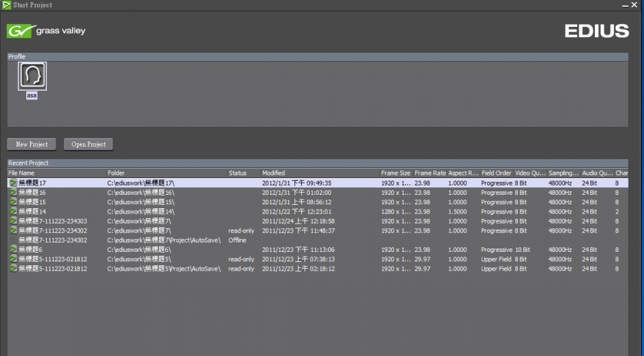Click the project icon beside 無標題14

coord(13,212)
